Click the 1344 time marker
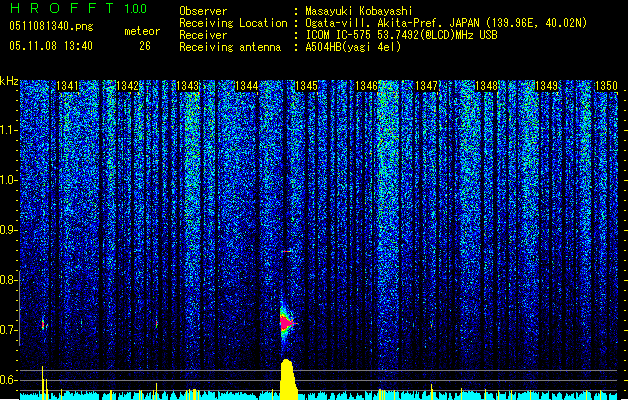This screenshot has height=400, width=629. (x=246, y=86)
